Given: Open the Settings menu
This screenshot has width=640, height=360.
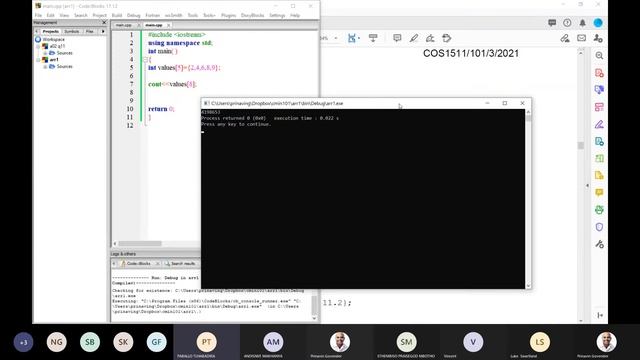Looking at the screenshot, I should click(277, 15).
